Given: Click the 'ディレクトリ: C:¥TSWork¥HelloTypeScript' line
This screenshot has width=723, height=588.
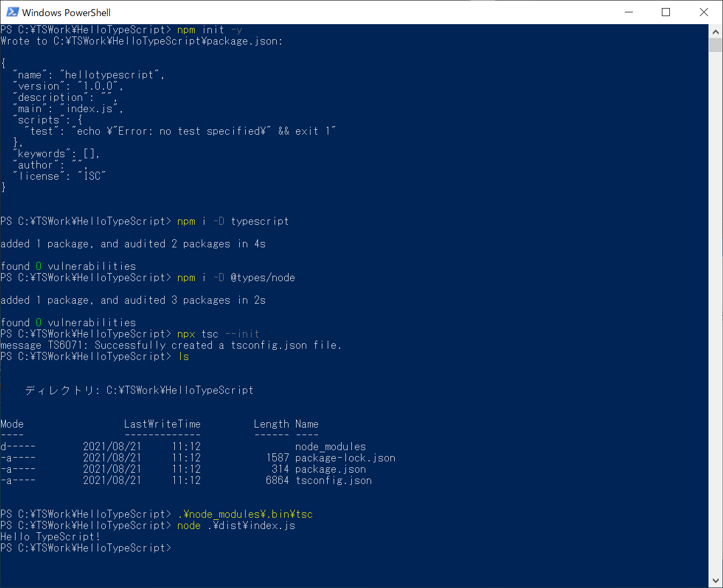Looking at the screenshot, I should pos(139,391).
